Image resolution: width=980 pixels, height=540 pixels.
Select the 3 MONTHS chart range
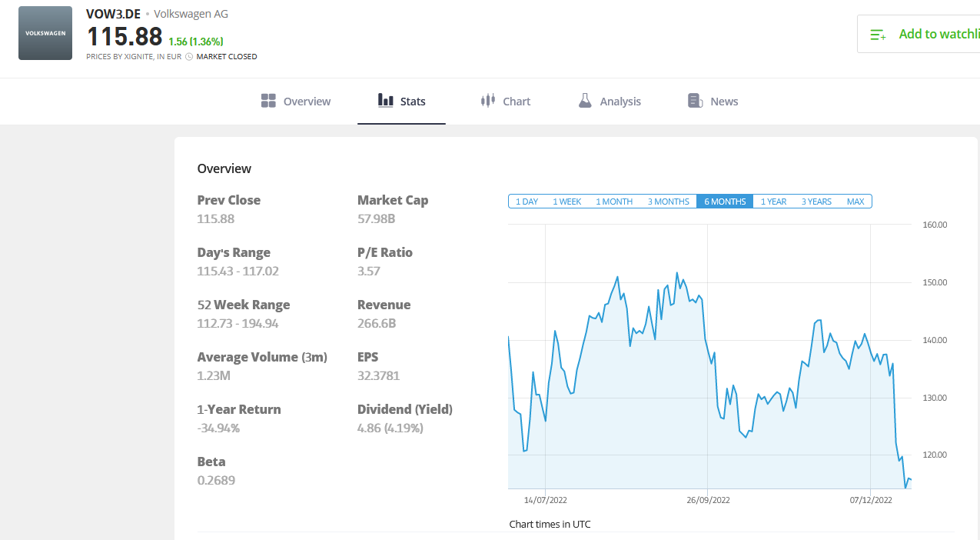click(669, 202)
